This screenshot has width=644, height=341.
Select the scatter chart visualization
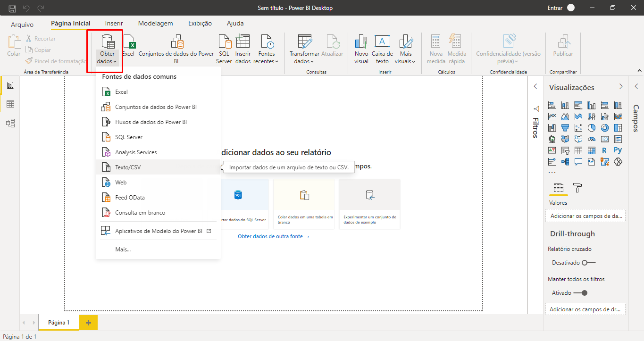[x=578, y=127]
